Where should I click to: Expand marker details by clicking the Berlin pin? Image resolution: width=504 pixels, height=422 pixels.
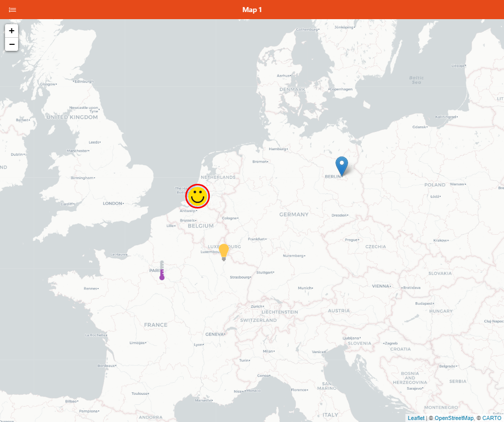click(x=341, y=166)
